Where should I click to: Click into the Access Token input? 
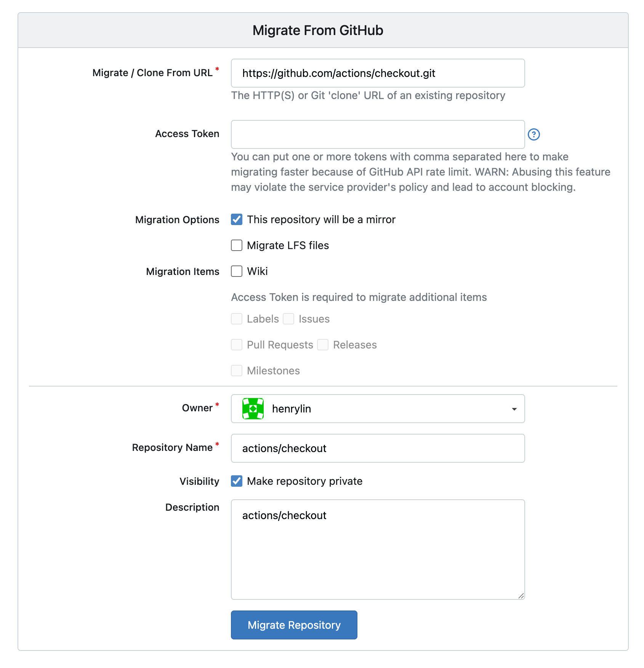click(x=377, y=134)
